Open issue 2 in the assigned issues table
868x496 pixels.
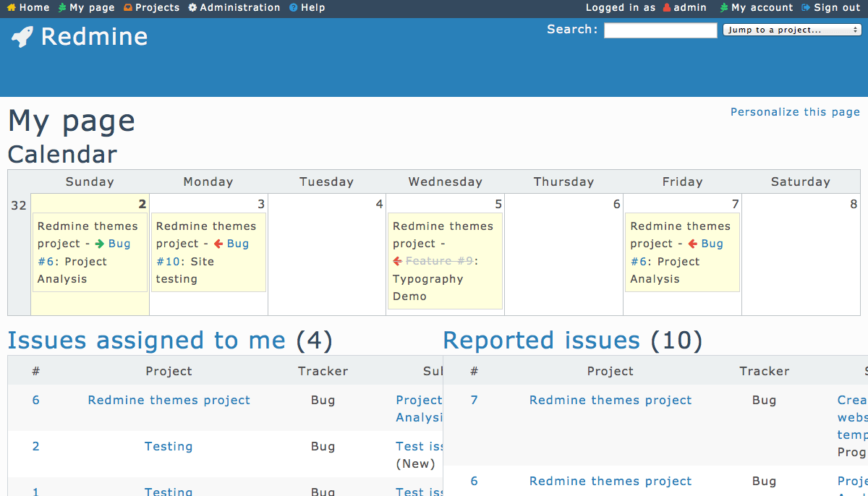point(36,446)
